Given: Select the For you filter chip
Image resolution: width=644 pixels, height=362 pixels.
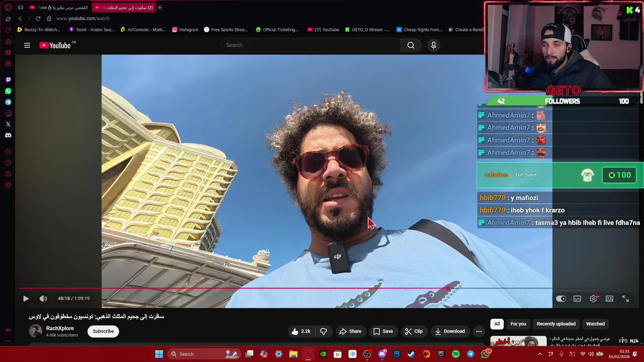Looking at the screenshot, I should pos(518,324).
